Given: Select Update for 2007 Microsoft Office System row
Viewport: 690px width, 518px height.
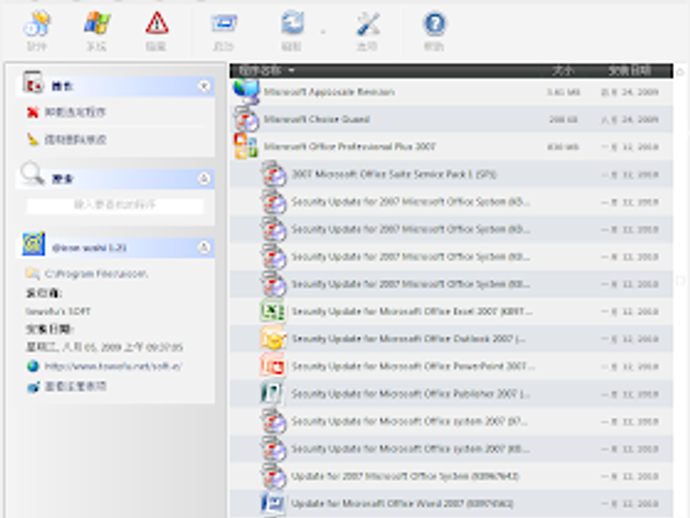Looking at the screenshot, I should click(451, 476).
